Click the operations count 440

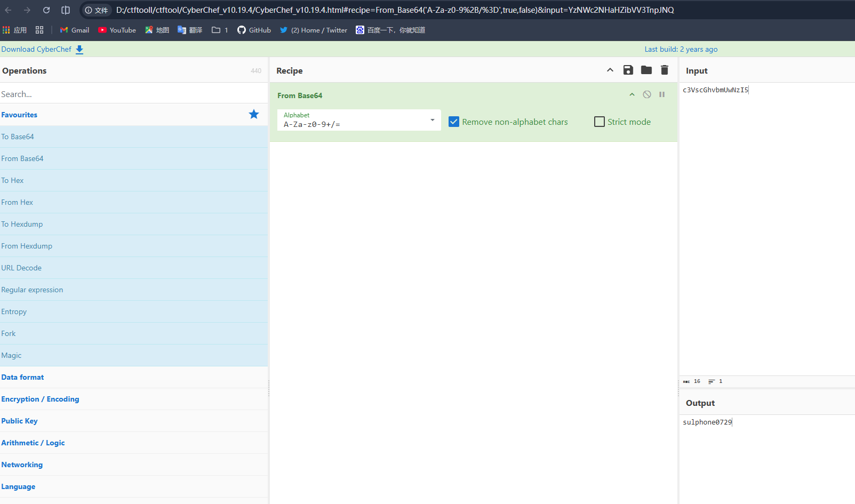tap(256, 70)
